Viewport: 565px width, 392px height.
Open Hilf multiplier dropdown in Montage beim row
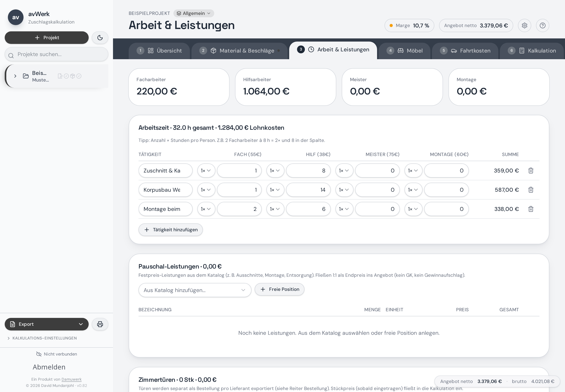(275, 209)
